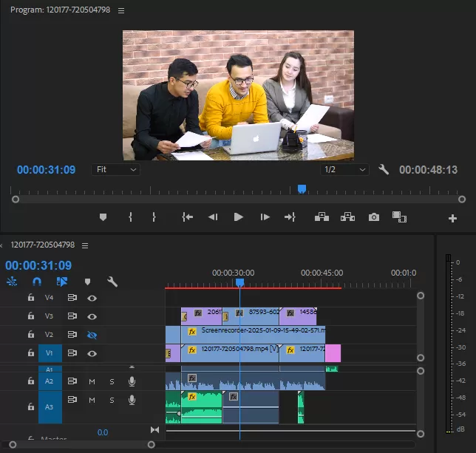Mute track A3
This screenshot has width=476, height=453.
point(92,401)
